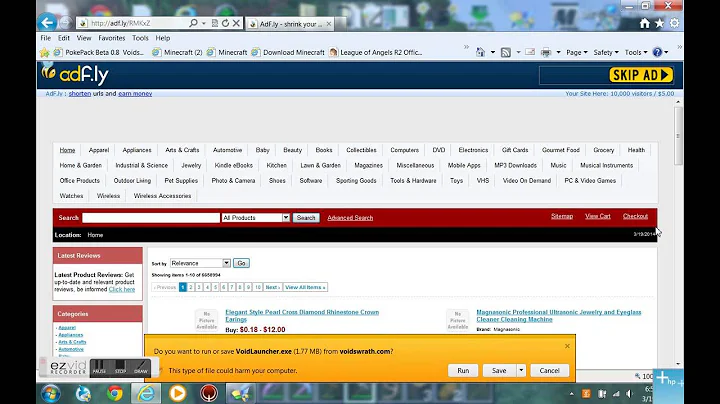
Task: Refresh the page with the reload icon
Action: tap(225, 23)
